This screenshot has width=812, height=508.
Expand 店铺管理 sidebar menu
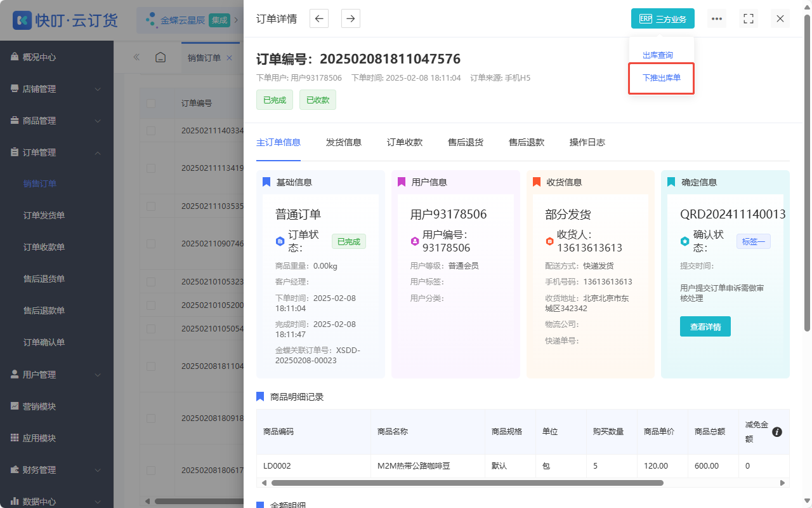coord(56,89)
